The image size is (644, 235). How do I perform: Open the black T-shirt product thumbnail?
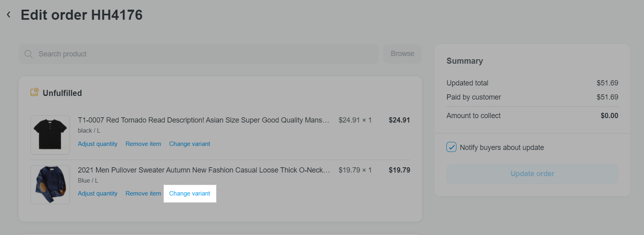pyautogui.click(x=50, y=135)
